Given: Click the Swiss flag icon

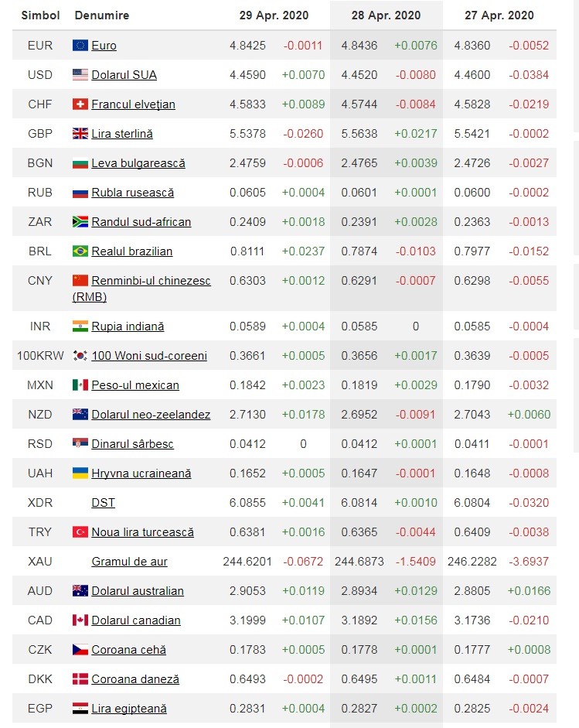Looking at the screenshot, I should tap(80, 104).
